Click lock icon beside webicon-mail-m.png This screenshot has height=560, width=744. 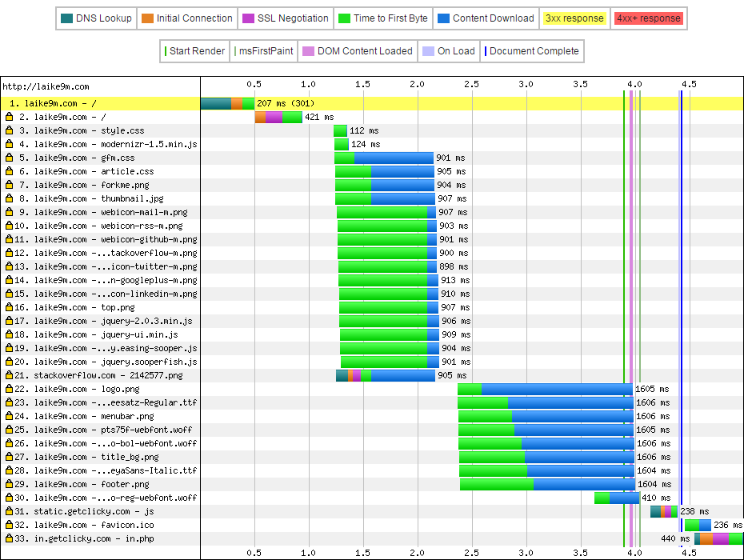(x=9, y=212)
